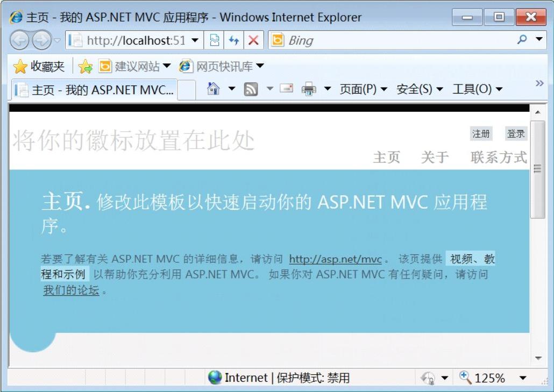
Task: Click the 125% zoom level button
Action: (x=482, y=378)
